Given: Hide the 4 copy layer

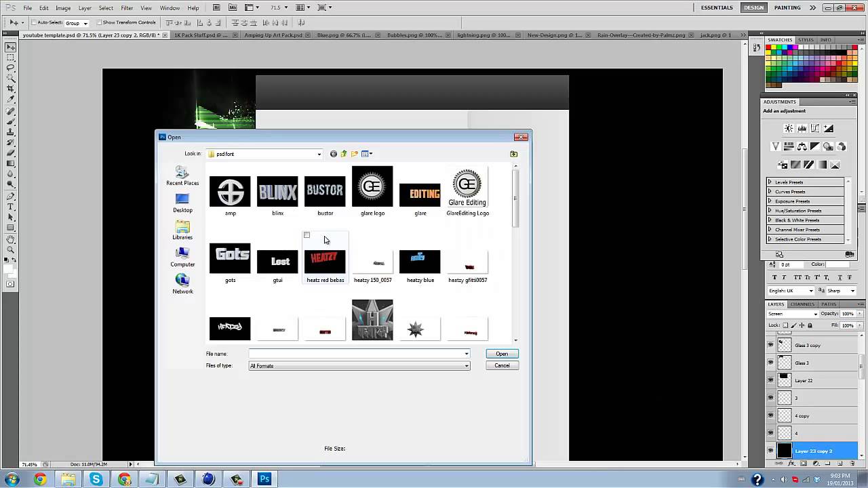Looking at the screenshot, I should (x=770, y=415).
